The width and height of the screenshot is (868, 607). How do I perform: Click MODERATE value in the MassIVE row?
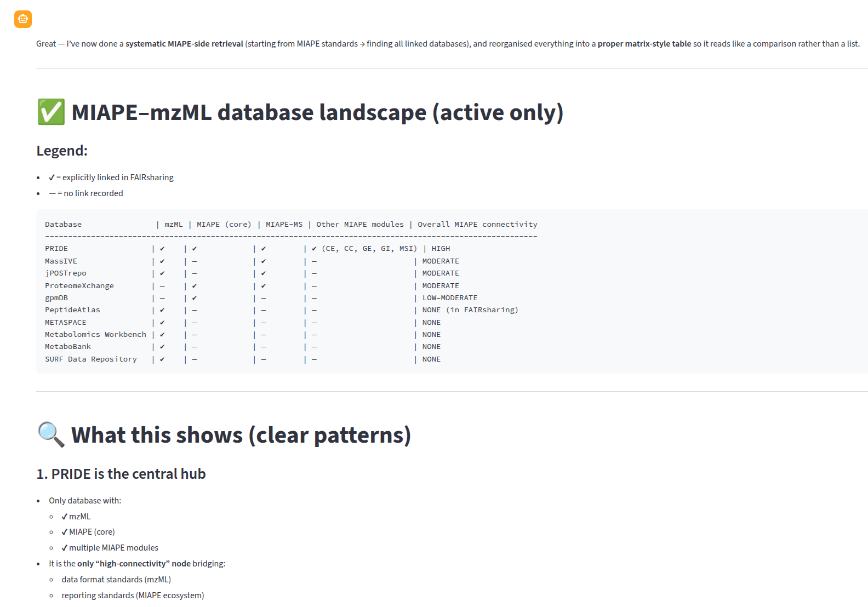(x=441, y=261)
